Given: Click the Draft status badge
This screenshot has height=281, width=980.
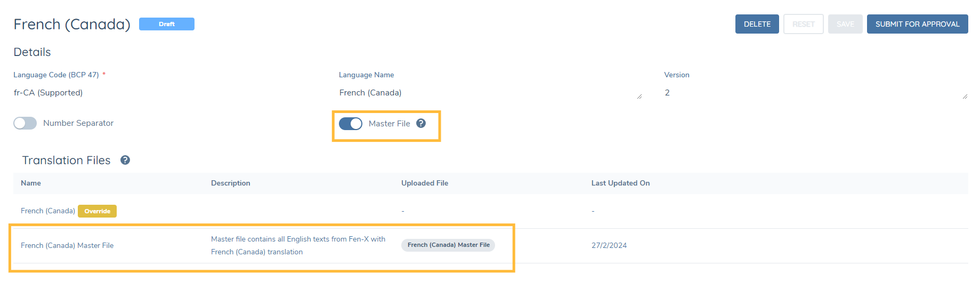Looking at the screenshot, I should (166, 24).
